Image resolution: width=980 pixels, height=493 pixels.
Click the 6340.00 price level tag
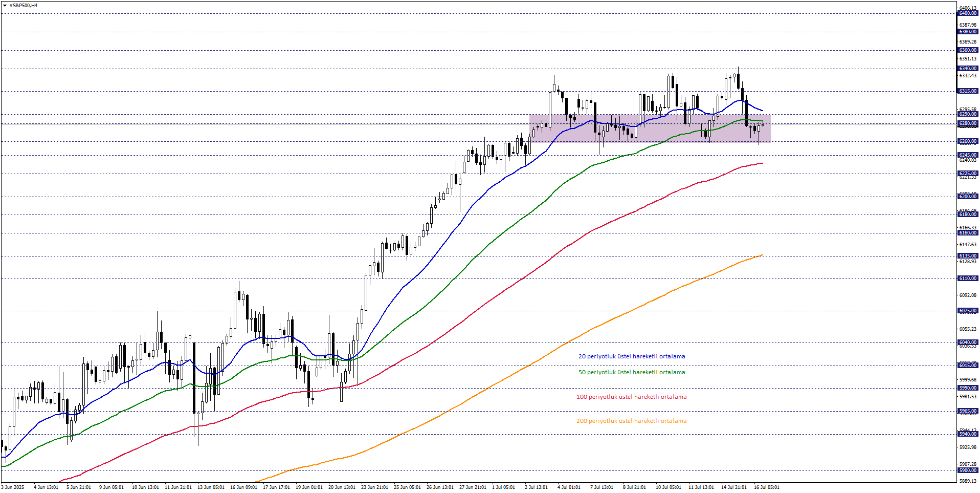pyautogui.click(x=968, y=69)
